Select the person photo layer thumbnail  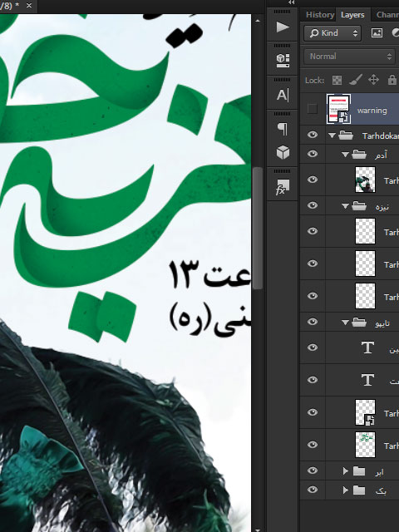(365, 180)
